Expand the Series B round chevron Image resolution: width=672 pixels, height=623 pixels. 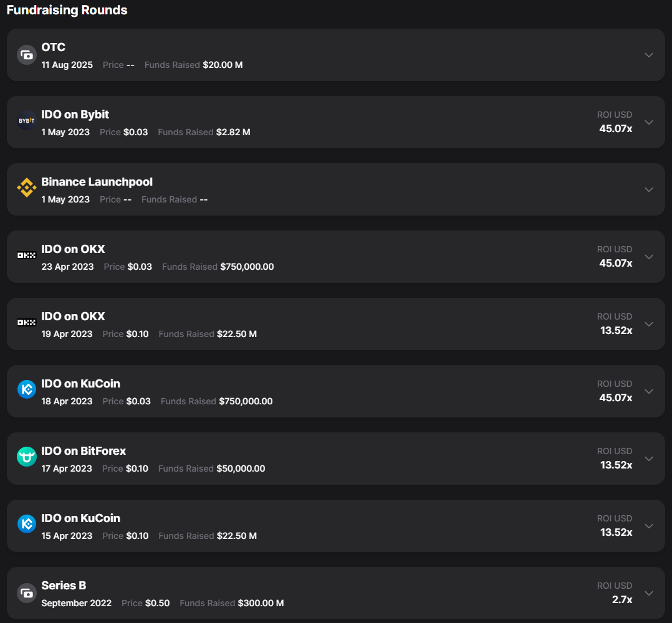(x=649, y=593)
